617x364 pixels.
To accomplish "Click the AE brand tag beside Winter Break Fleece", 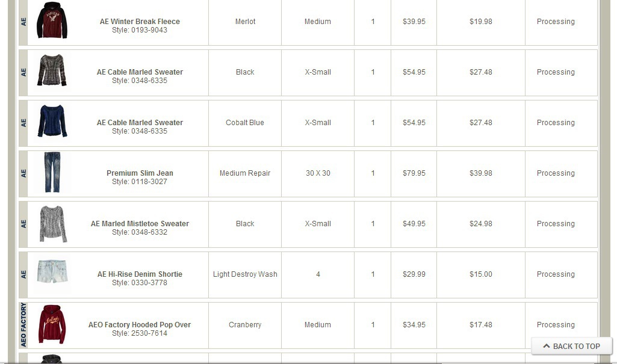I will tap(23, 22).
